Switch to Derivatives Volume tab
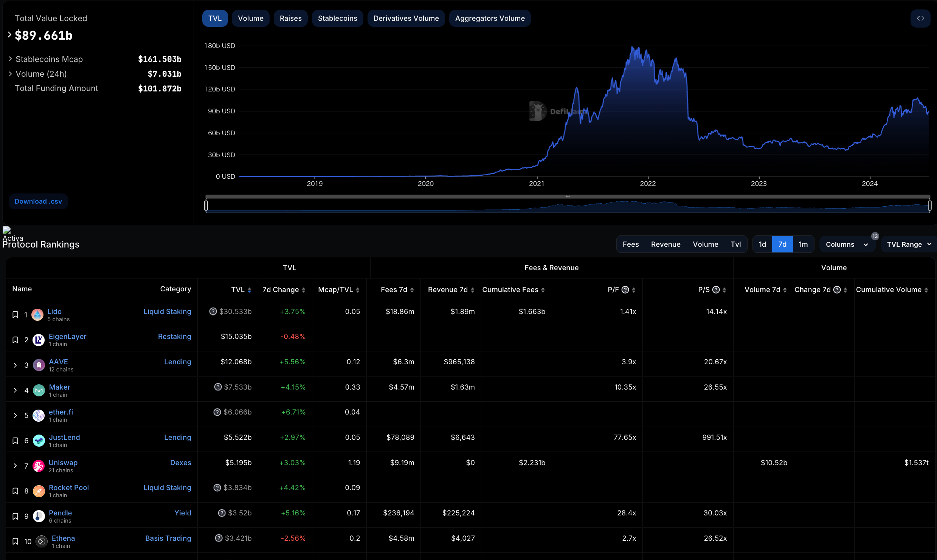This screenshot has width=937, height=560. pos(406,19)
